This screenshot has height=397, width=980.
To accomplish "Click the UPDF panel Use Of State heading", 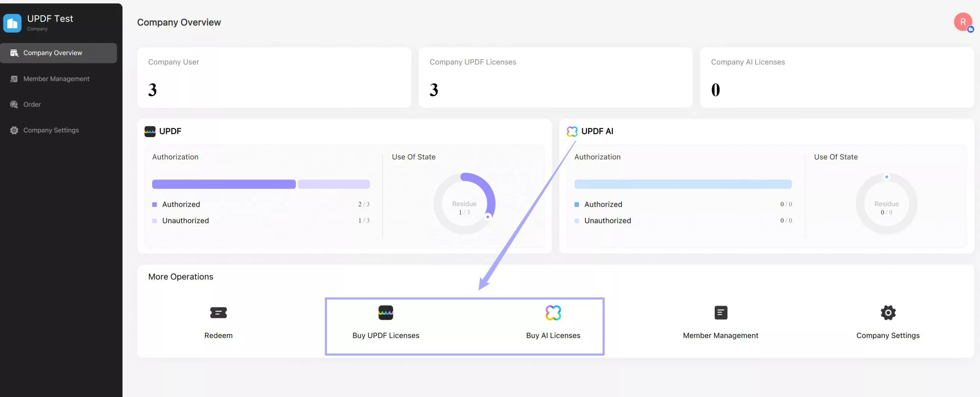I will point(413,157).
